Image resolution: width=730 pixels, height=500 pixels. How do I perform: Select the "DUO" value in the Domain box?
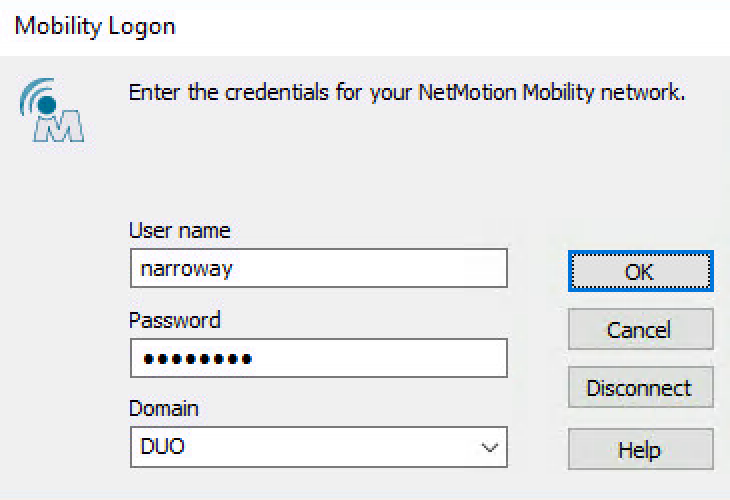pos(163,447)
